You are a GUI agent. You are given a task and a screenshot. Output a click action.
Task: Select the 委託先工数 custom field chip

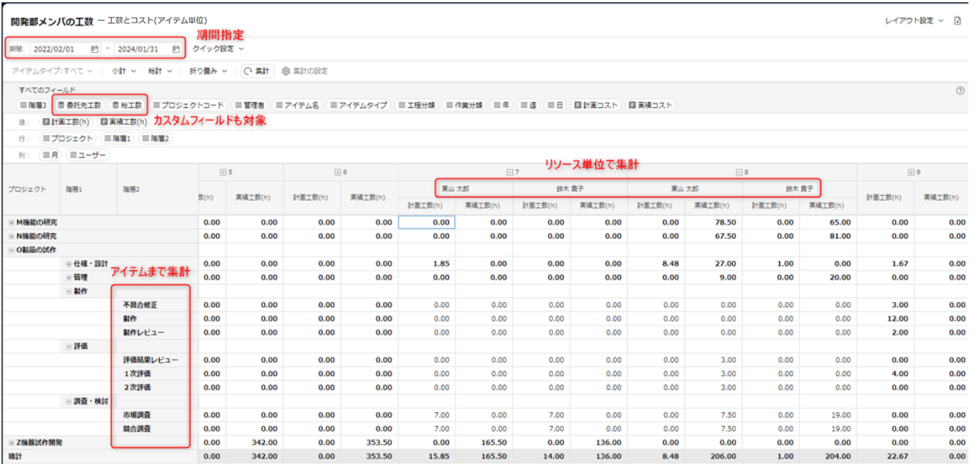80,105
